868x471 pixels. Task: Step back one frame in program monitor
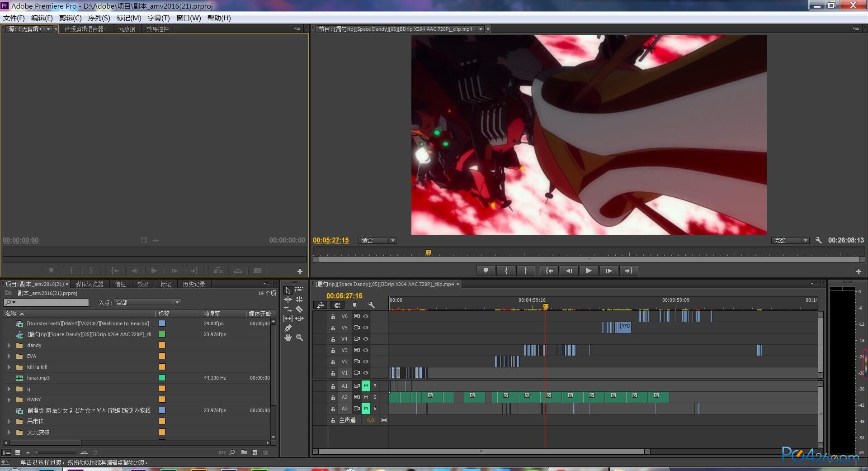[x=569, y=271]
